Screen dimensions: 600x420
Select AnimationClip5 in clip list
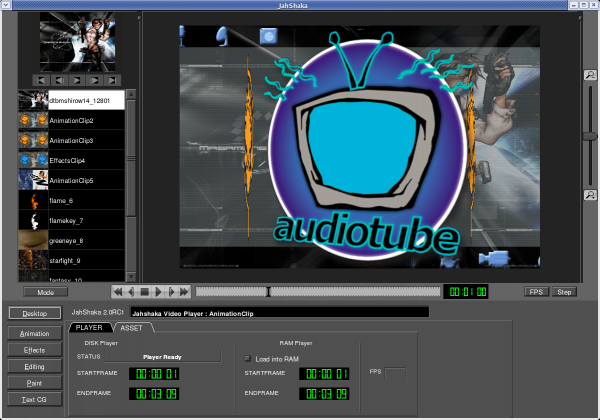(x=72, y=180)
